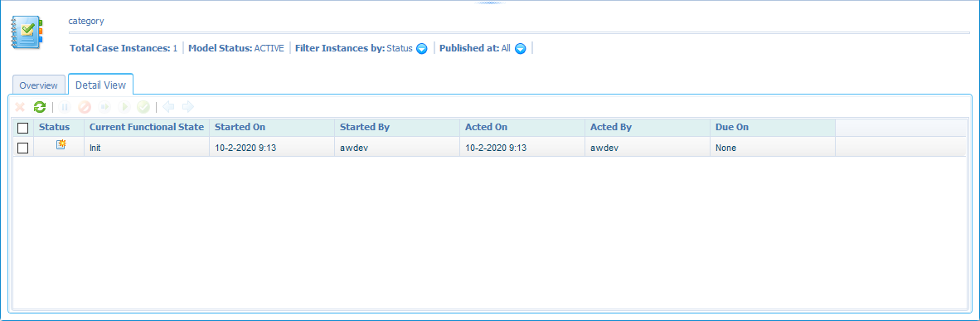Click the red X delete icon
Image resolution: width=980 pixels, height=321 pixels.
click(20, 107)
